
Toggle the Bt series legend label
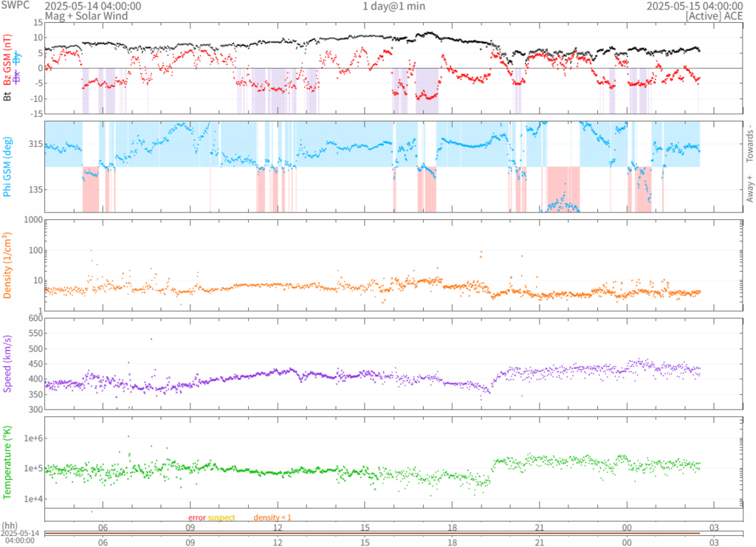click(8, 95)
